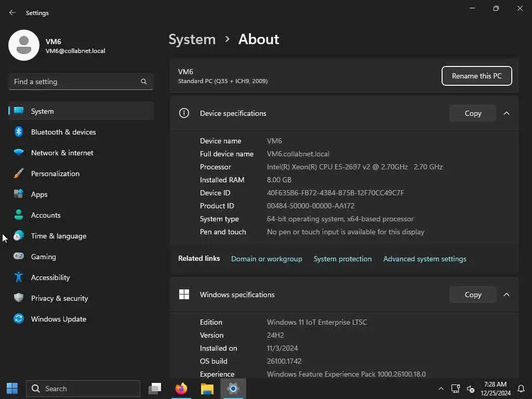The width and height of the screenshot is (532, 399).
Task: Collapse the Device specifications section
Action: pos(507,113)
